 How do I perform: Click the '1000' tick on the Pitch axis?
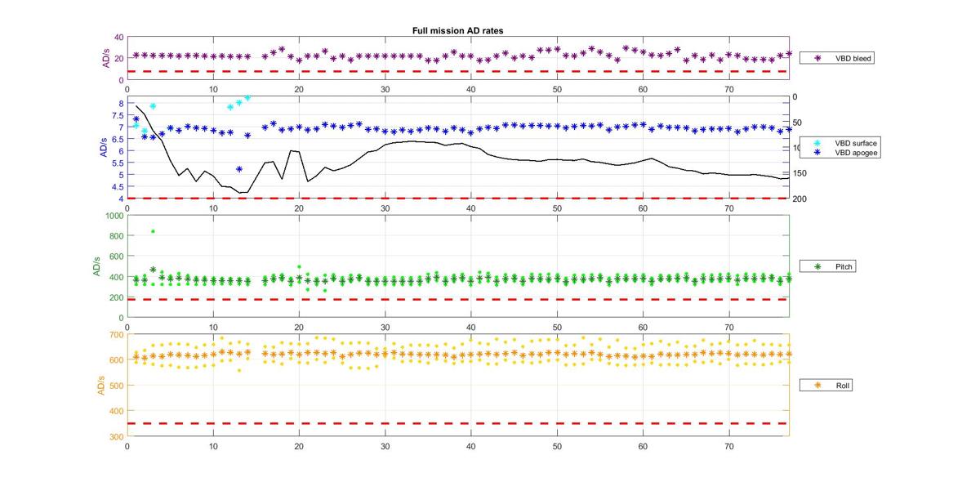(x=114, y=216)
